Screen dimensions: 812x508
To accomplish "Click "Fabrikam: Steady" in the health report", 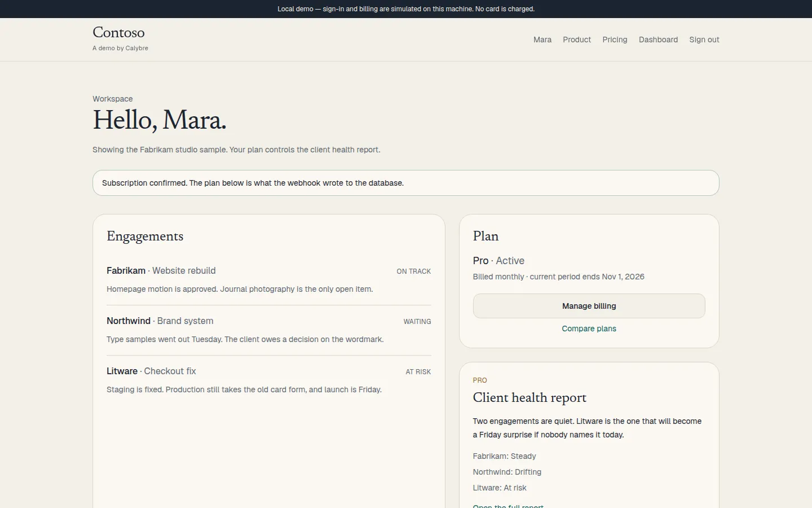I will [504, 456].
